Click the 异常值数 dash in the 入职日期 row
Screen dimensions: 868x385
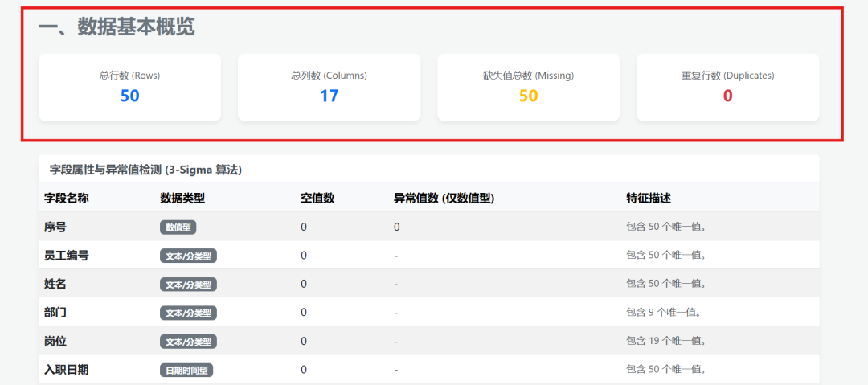[x=396, y=370]
